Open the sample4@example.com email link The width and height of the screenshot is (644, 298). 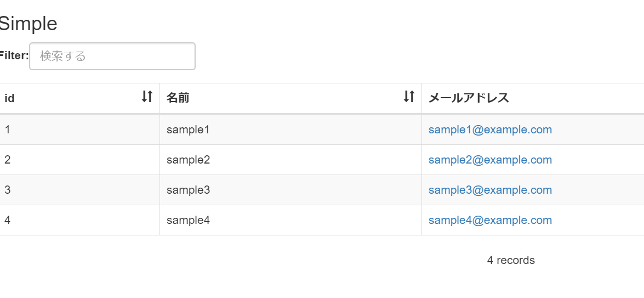[490, 220]
